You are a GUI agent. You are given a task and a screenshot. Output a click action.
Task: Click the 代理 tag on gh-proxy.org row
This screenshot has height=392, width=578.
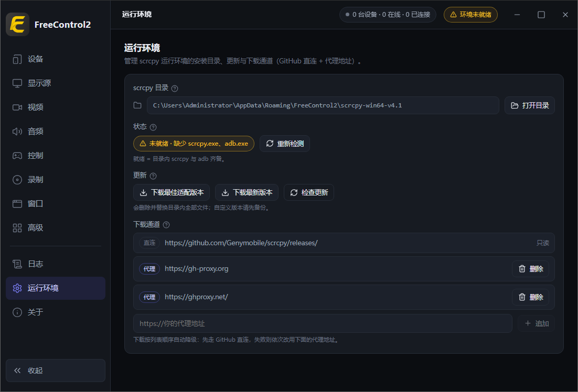coord(149,269)
